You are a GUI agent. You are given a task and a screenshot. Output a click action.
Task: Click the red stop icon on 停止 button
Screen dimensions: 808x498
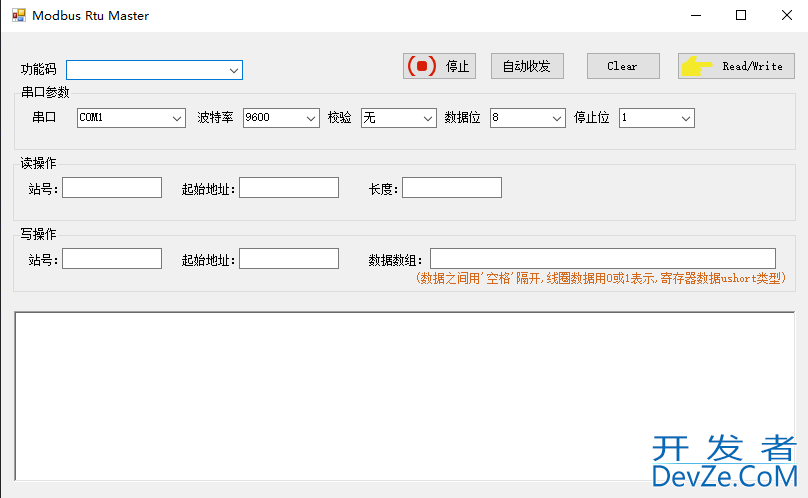(422, 66)
